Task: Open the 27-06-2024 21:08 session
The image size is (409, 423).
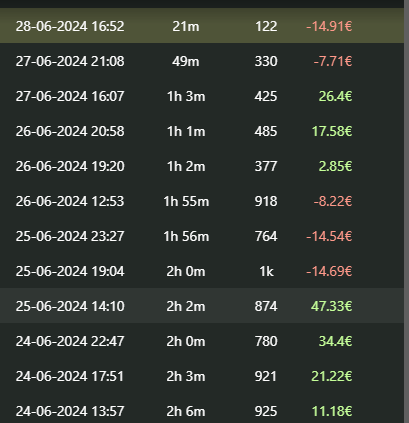Action: pyautogui.click(x=202, y=61)
